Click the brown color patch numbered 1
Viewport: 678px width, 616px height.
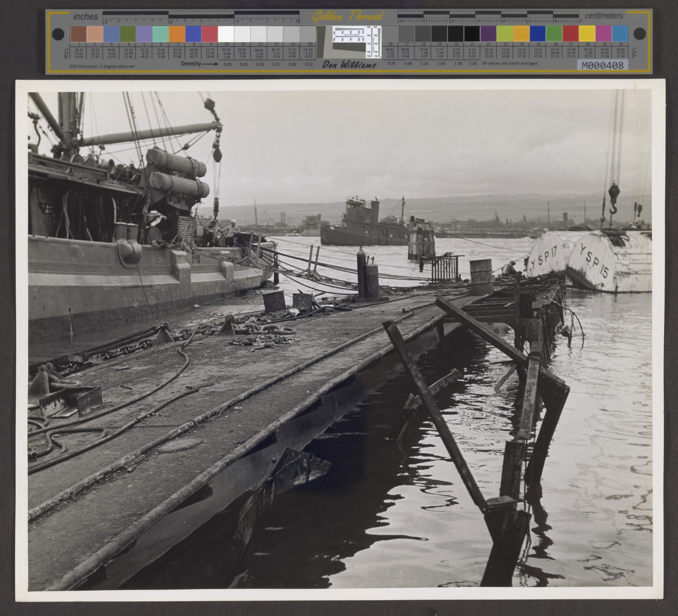78,34
